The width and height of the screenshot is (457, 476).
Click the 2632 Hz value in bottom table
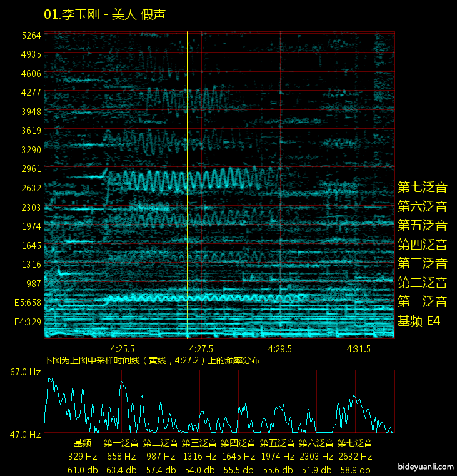355,457
